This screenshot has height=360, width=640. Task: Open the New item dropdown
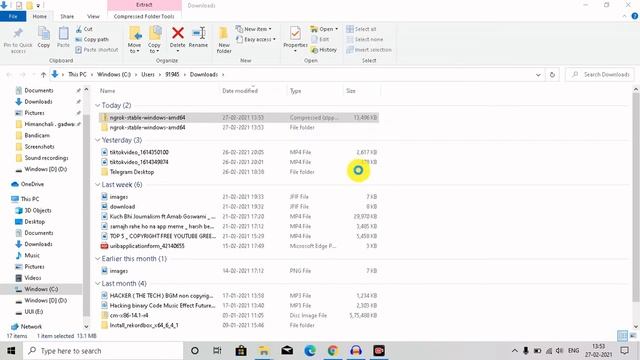[x=253, y=29]
